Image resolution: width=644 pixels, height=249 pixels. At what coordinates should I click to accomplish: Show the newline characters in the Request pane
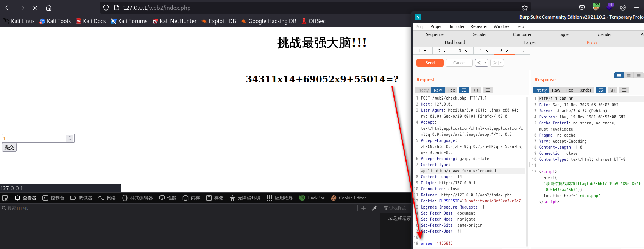[476, 90]
